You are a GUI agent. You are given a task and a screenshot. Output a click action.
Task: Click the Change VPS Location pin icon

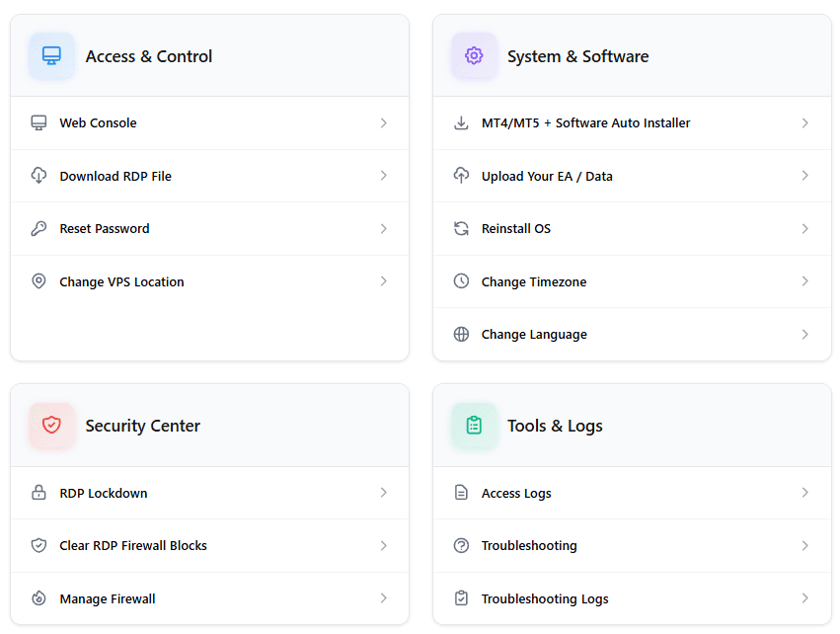pyautogui.click(x=38, y=281)
